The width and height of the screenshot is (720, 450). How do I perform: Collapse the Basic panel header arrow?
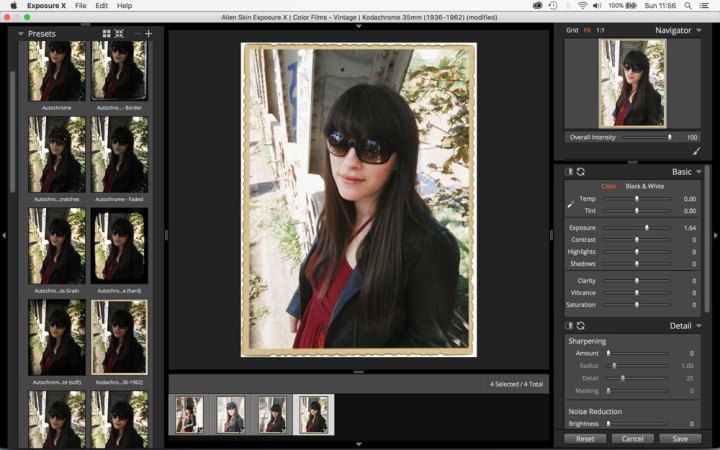point(699,172)
